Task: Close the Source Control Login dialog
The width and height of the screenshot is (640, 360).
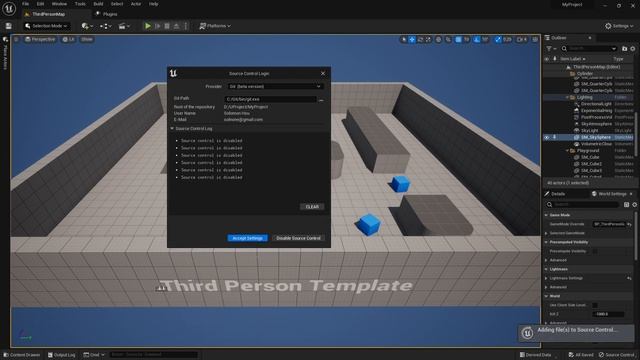Action: [x=323, y=73]
